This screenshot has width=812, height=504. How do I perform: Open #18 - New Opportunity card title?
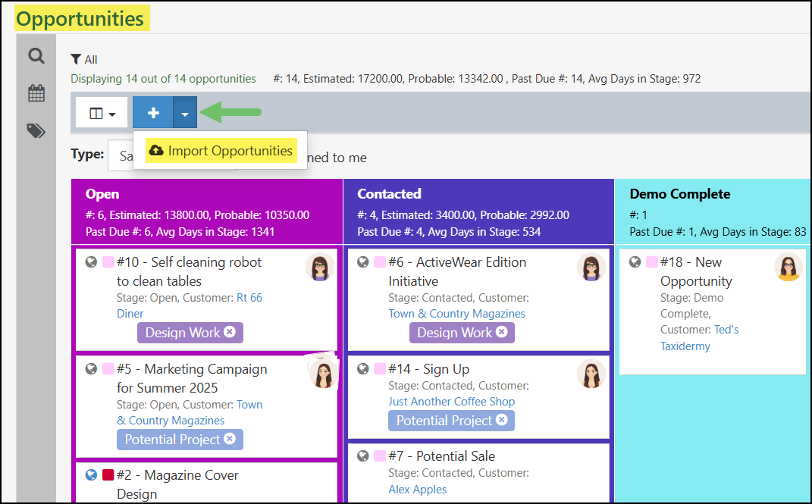point(696,271)
